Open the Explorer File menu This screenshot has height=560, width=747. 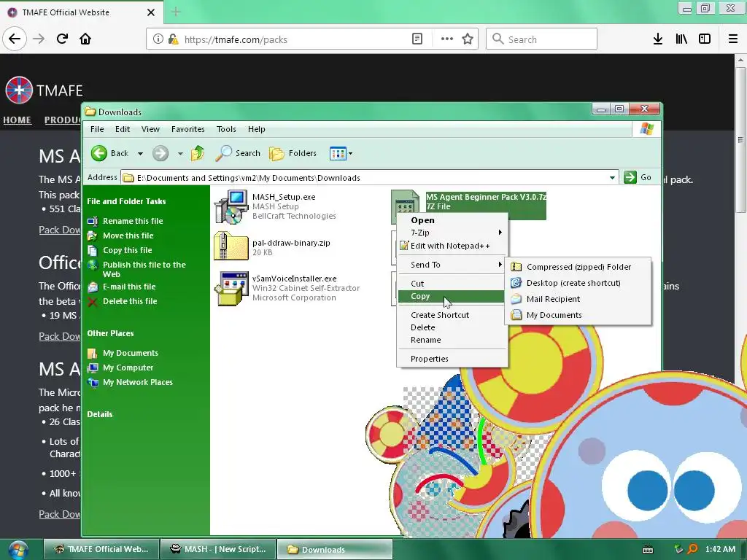click(x=97, y=129)
